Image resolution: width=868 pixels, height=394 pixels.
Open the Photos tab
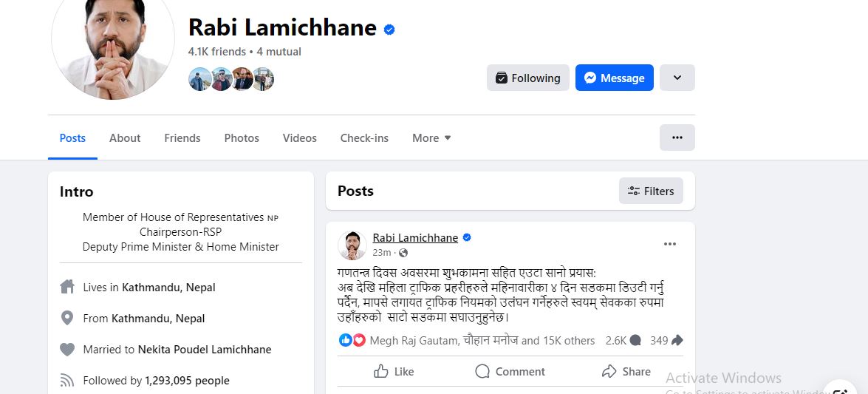(242, 138)
